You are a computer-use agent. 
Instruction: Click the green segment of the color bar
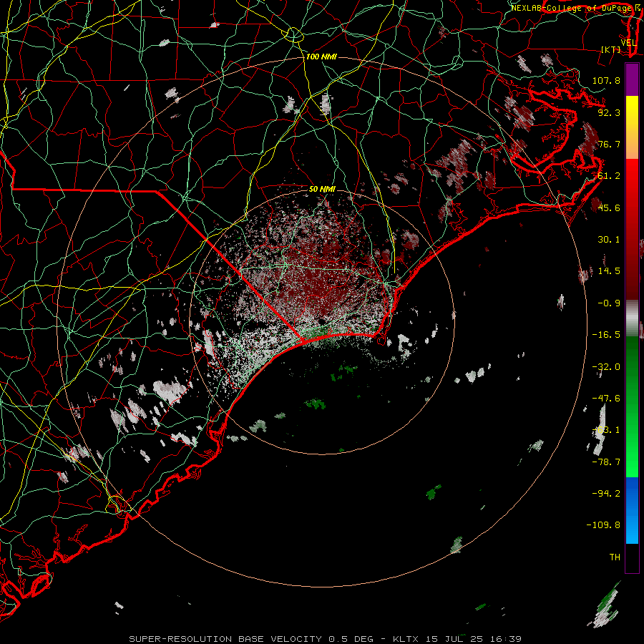tap(632, 406)
